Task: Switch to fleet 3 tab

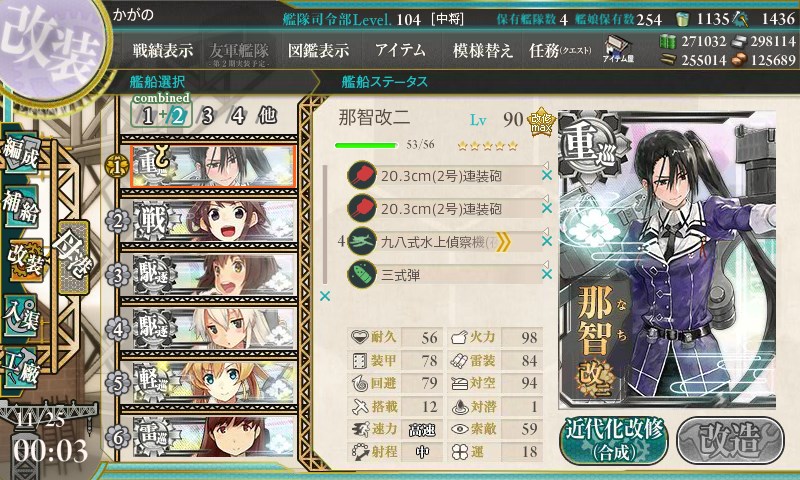Action: pos(207,116)
